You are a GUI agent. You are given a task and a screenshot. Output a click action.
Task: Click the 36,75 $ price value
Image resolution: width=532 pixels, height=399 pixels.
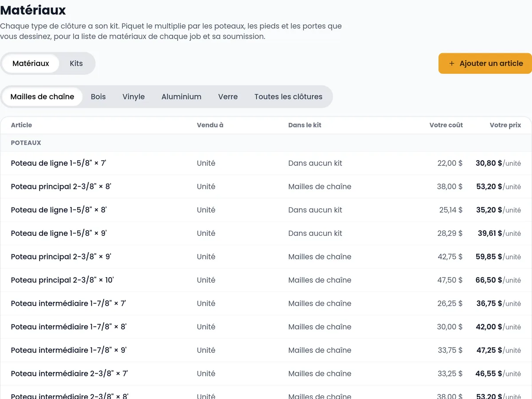click(489, 304)
